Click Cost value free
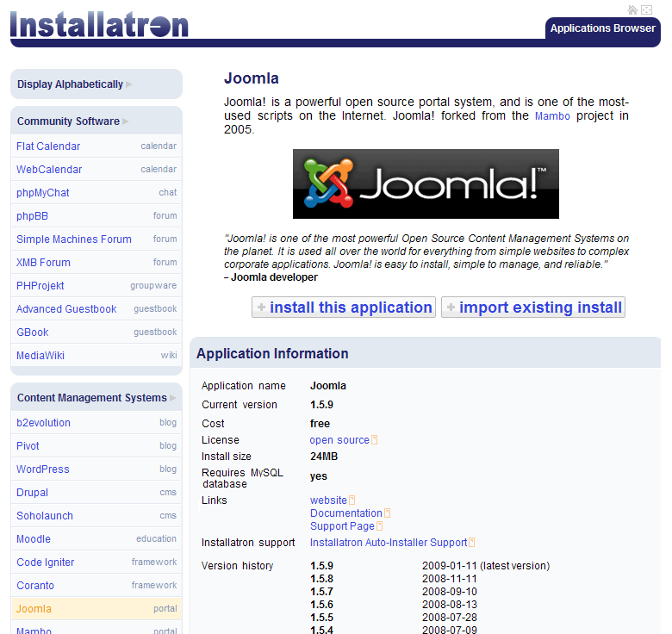 320,423
